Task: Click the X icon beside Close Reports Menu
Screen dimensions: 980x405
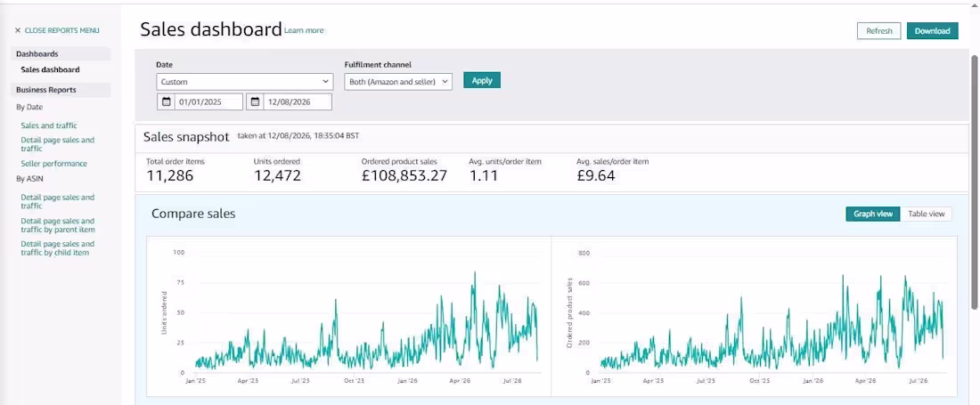Action: click(x=18, y=30)
